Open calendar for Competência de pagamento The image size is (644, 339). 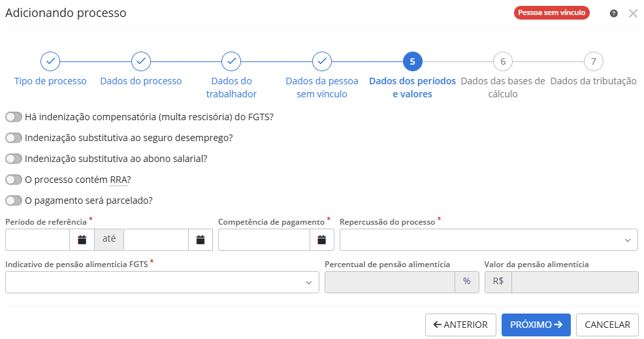[x=322, y=240]
